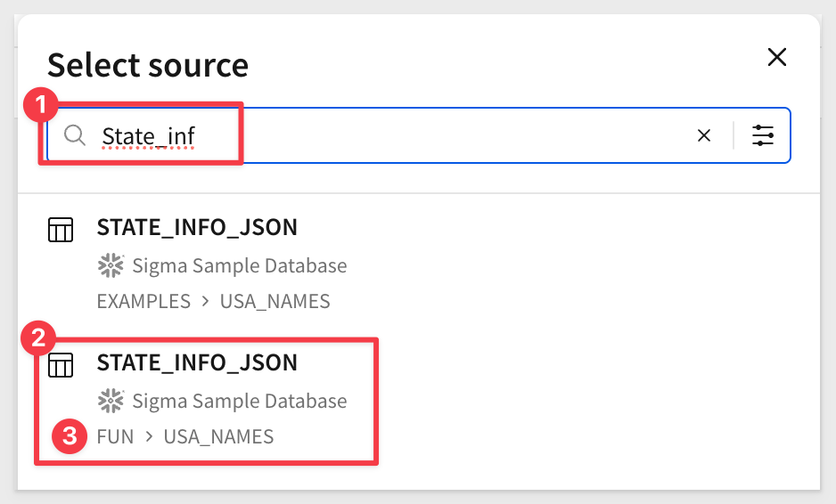
Task: Click Snowflake icon beside first Sigma Sample Database
Action: click(111, 265)
